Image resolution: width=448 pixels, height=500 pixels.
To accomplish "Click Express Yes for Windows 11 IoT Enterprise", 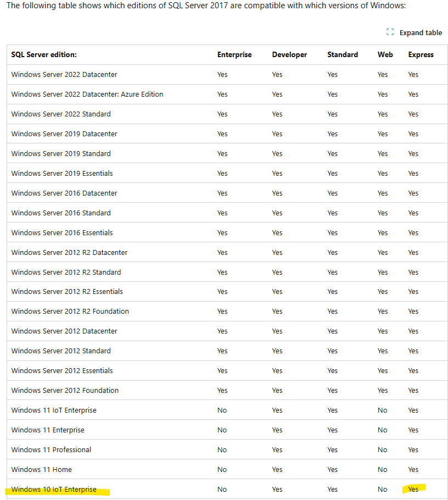I will coord(413,410).
